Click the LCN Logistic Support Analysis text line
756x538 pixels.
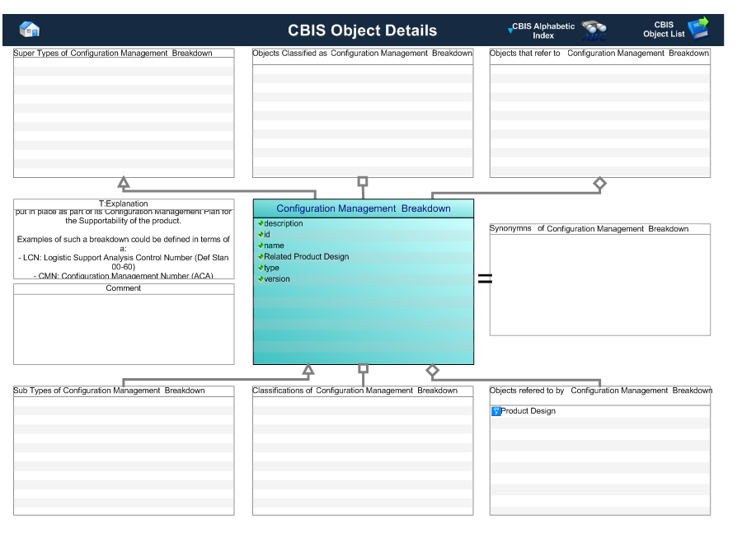pos(124,262)
